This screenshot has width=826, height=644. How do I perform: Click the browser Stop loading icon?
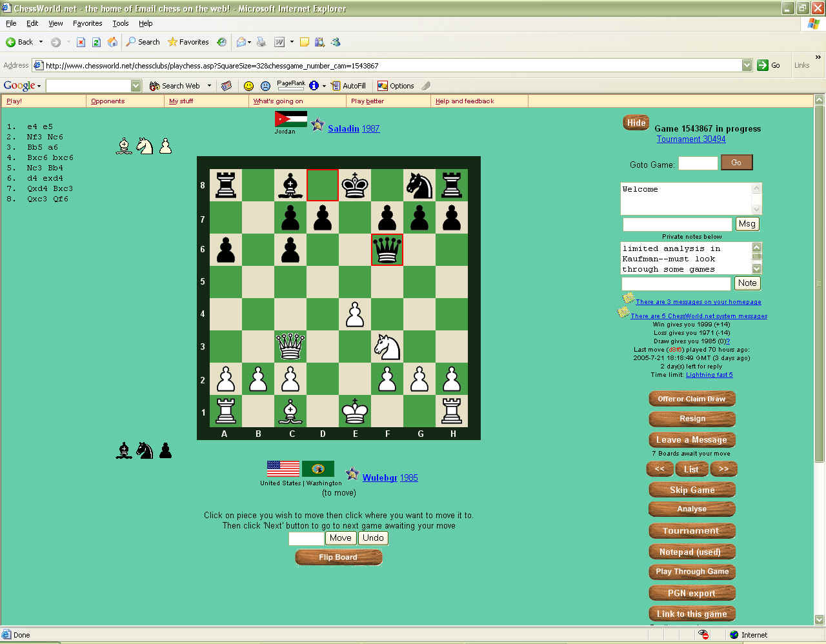(x=81, y=42)
